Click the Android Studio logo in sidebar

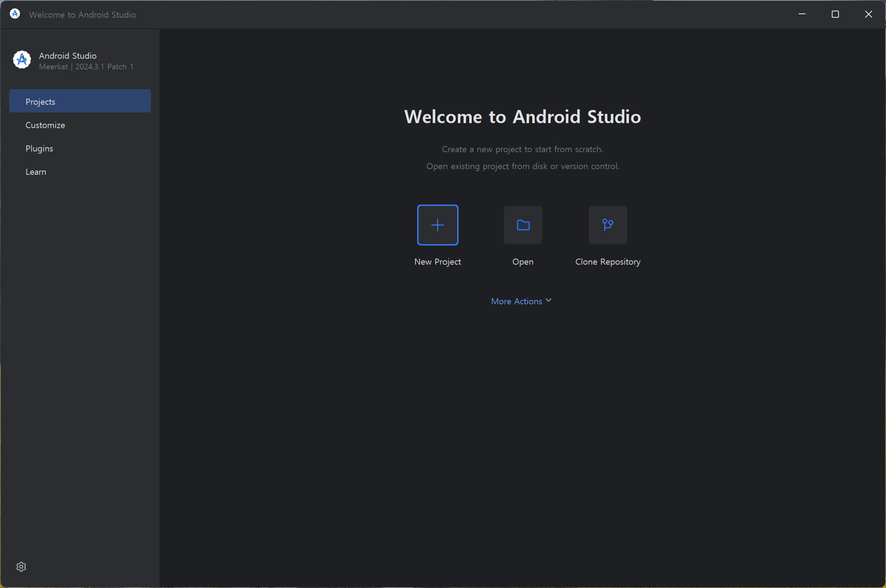(x=22, y=60)
